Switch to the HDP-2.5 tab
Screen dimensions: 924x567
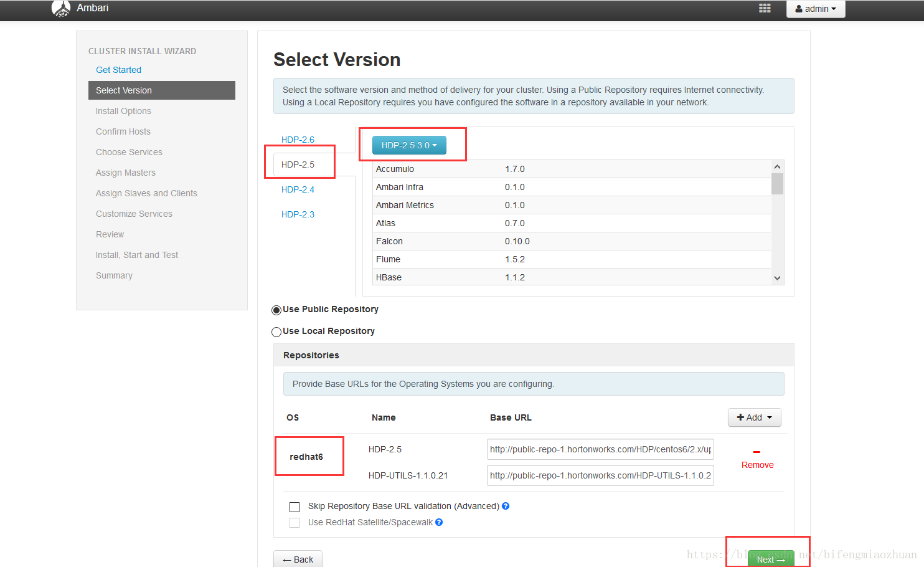(x=298, y=164)
